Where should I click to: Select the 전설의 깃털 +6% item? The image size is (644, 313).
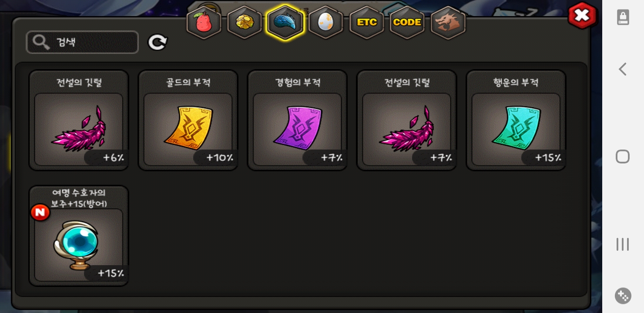[79, 120]
